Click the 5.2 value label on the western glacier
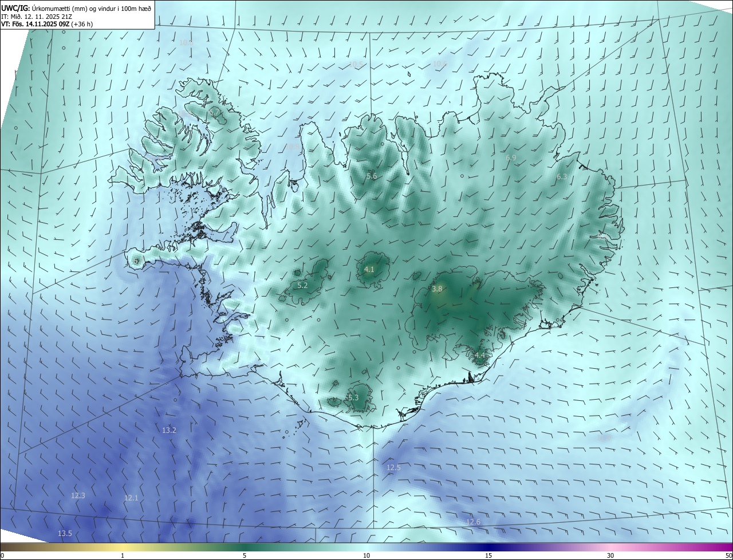The image size is (733, 560). click(302, 285)
